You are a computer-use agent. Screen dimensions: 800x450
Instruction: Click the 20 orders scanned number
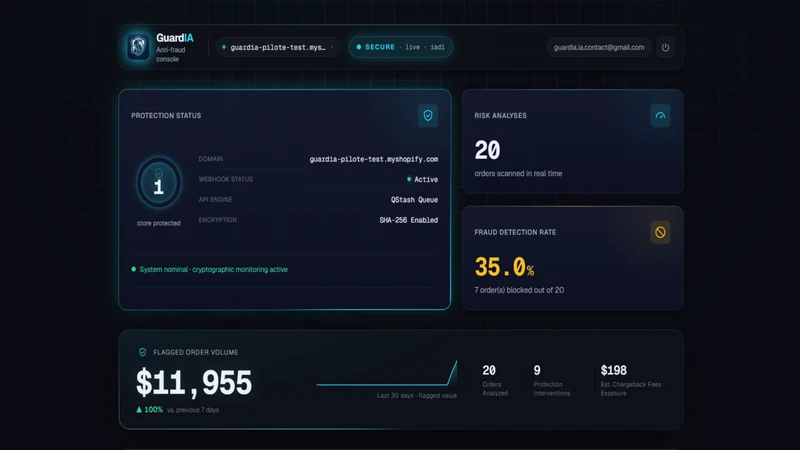click(x=487, y=150)
